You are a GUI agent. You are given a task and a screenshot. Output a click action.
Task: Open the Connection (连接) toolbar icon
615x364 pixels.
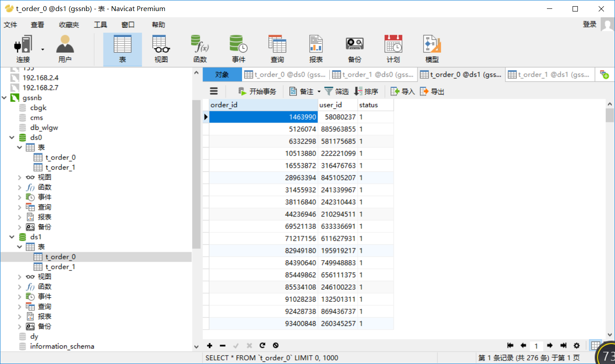(x=23, y=49)
